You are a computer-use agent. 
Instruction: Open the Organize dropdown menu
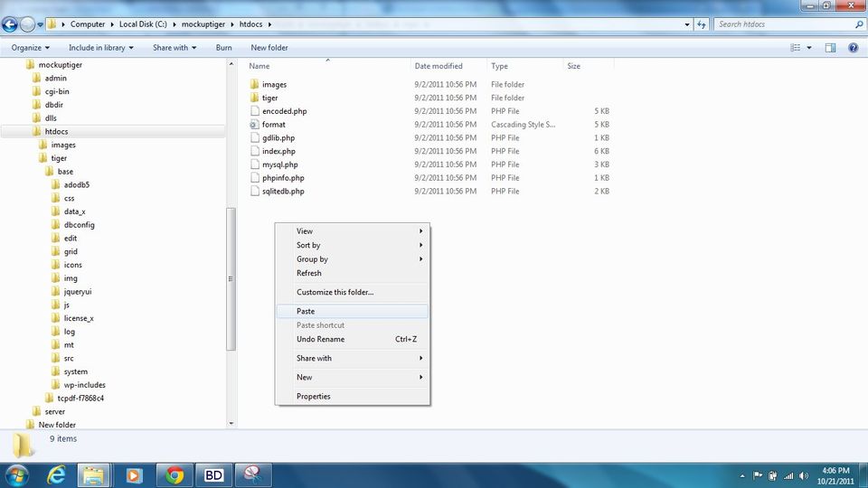pos(31,48)
